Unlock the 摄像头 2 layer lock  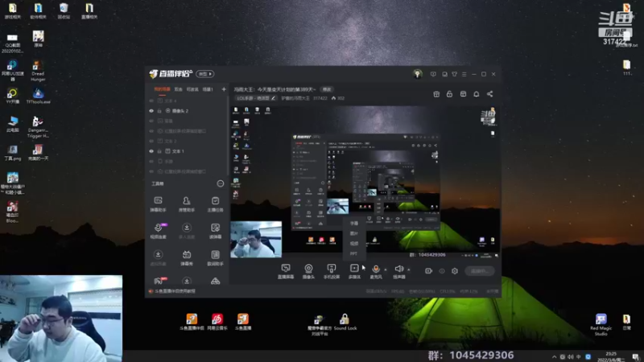point(159,111)
